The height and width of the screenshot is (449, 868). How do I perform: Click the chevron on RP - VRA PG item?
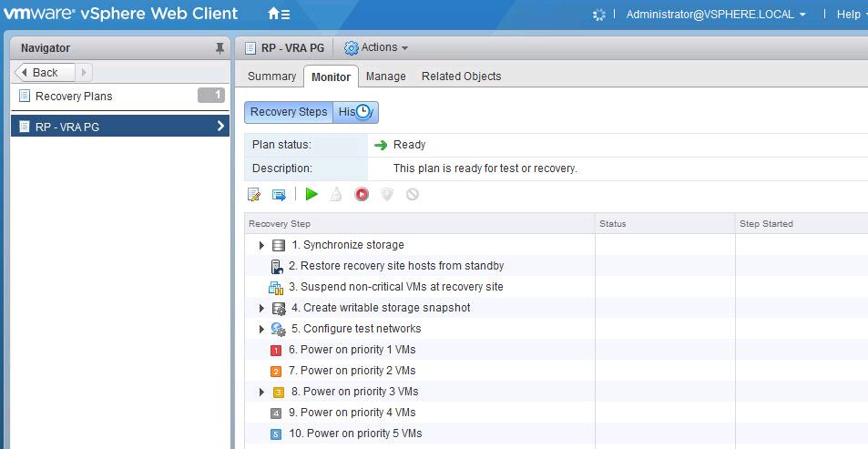(220, 127)
